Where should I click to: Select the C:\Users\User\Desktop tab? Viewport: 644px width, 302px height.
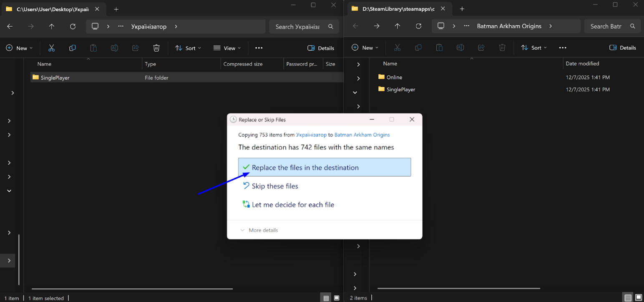[52, 9]
